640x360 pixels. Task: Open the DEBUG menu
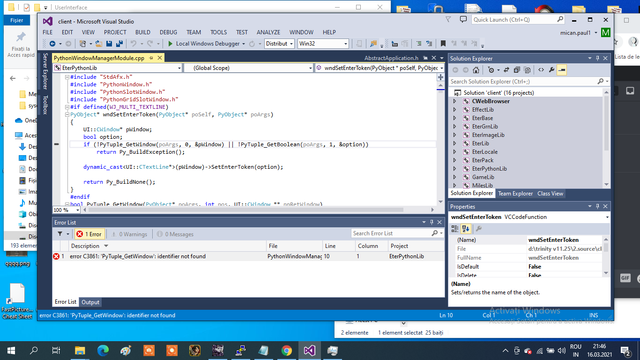168,32
